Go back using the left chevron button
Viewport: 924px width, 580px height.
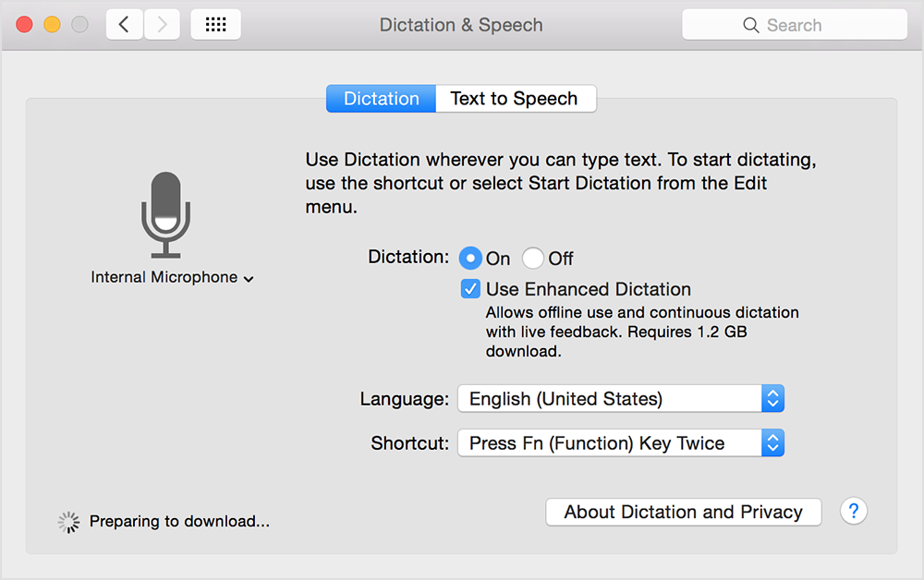(x=124, y=25)
